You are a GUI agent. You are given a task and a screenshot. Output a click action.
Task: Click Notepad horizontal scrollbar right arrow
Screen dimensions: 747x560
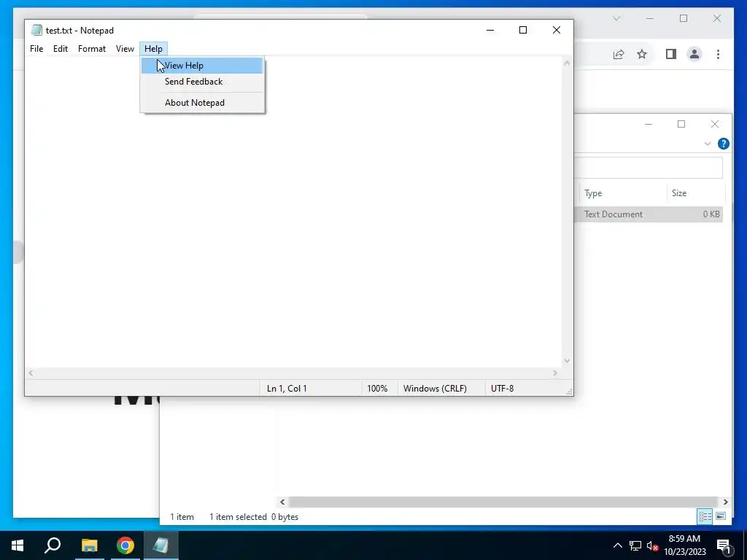(555, 373)
